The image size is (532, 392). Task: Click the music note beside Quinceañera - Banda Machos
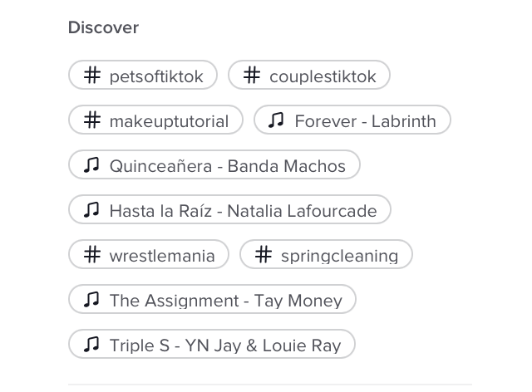click(x=91, y=165)
